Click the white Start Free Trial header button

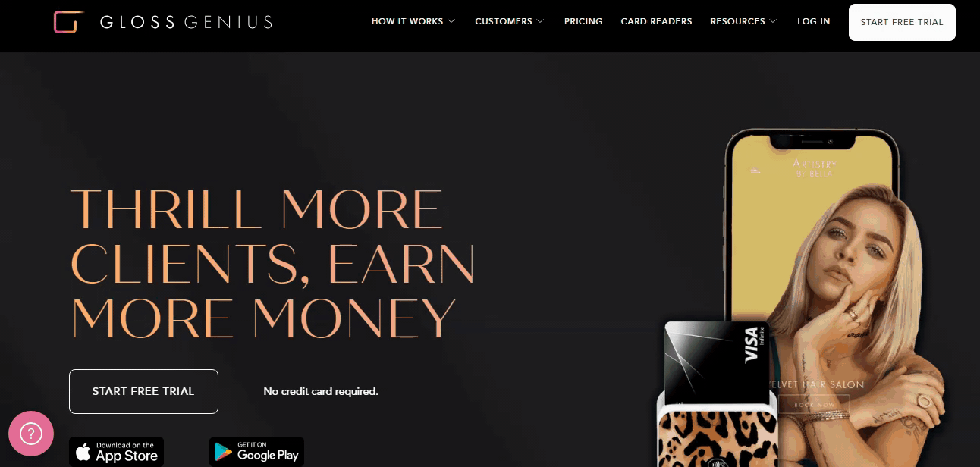click(902, 22)
